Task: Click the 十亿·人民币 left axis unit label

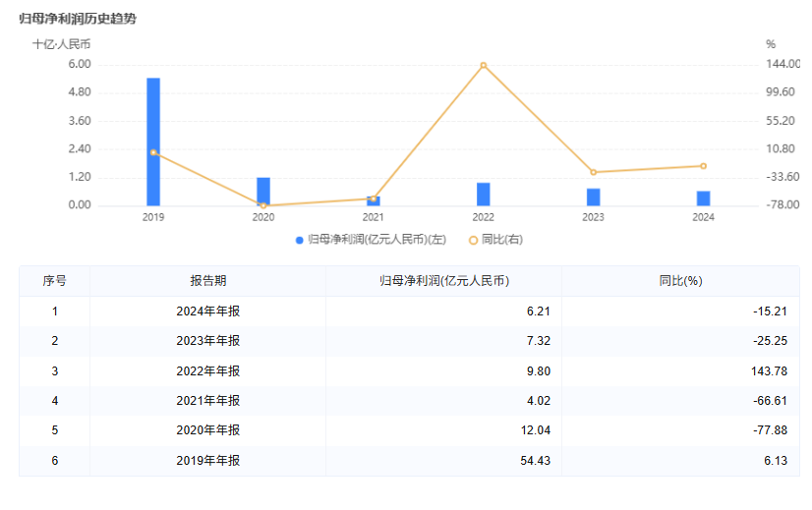Action: tap(62, 44)
